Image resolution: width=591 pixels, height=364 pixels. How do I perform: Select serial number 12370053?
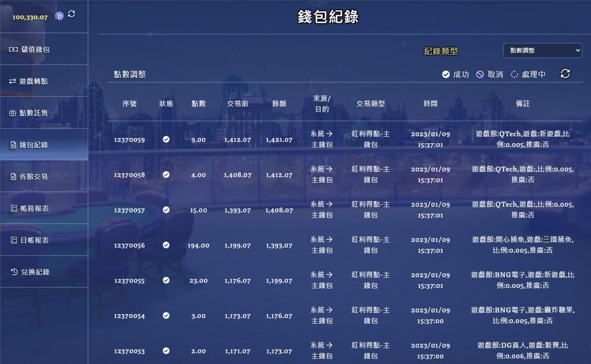pyautogui.click(x=130, y=351)
